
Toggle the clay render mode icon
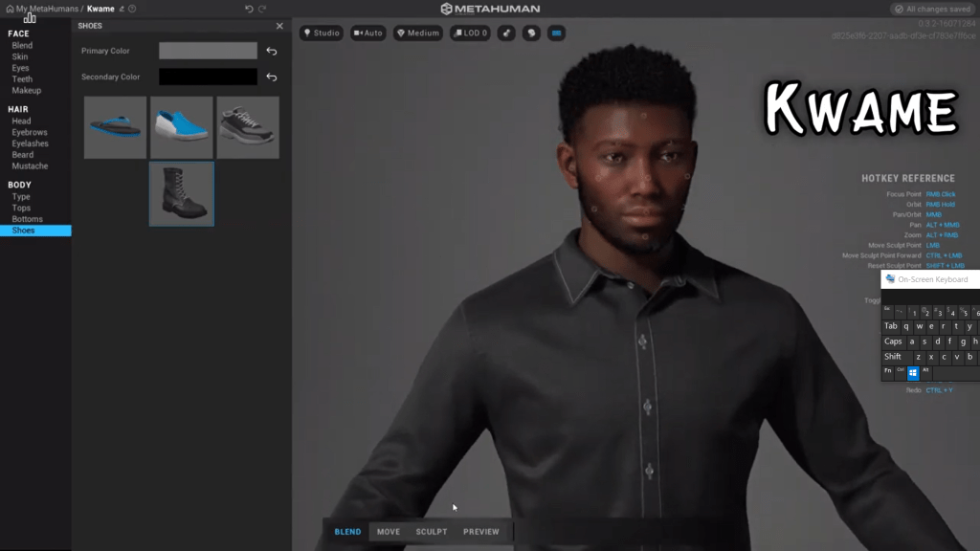[531, 33]
